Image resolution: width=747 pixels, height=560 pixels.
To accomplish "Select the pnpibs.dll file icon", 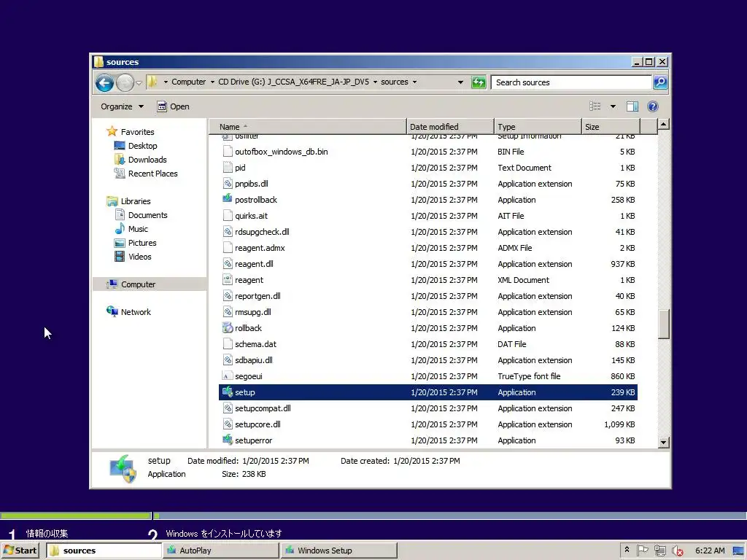I will point(228,184).
